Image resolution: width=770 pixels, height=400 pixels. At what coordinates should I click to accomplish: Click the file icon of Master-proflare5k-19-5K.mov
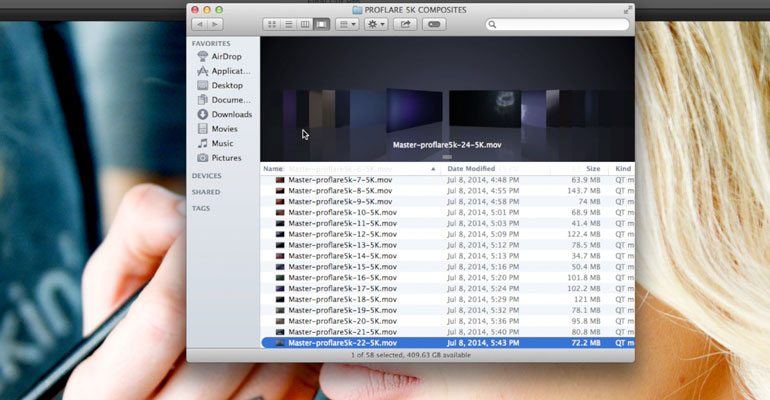280,310
